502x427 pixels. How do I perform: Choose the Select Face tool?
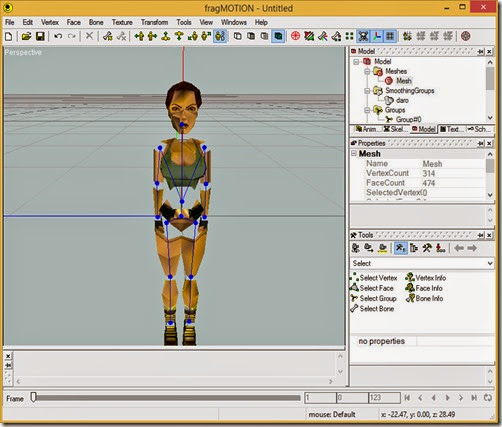(372, 288)
